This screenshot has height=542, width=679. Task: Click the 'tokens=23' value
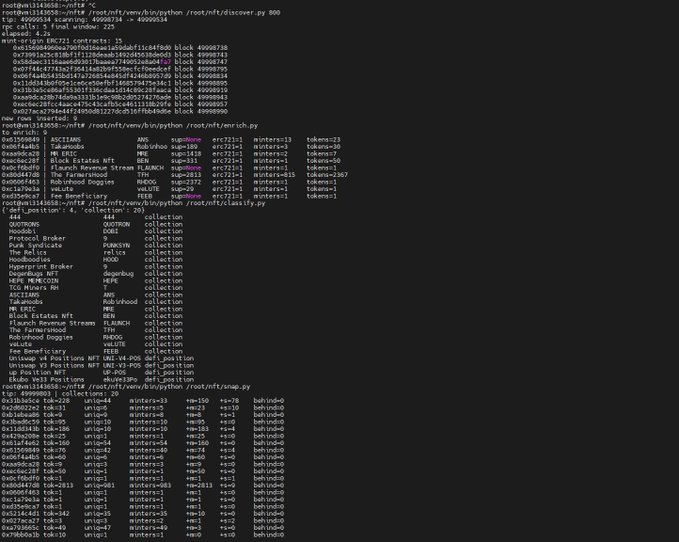coord(323,139)
